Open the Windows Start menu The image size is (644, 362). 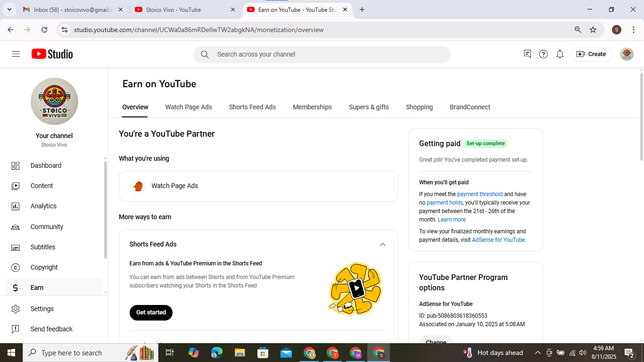(11, 353)
